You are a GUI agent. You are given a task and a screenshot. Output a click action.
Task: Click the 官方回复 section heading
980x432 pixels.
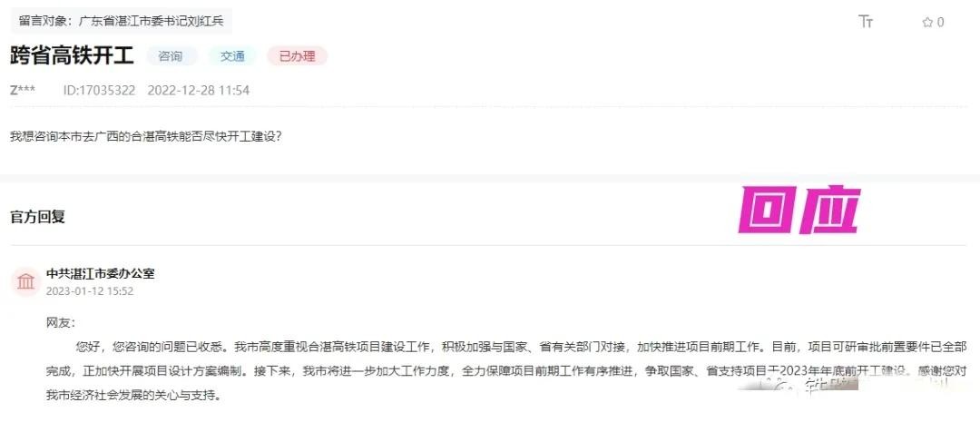[37, 217]
